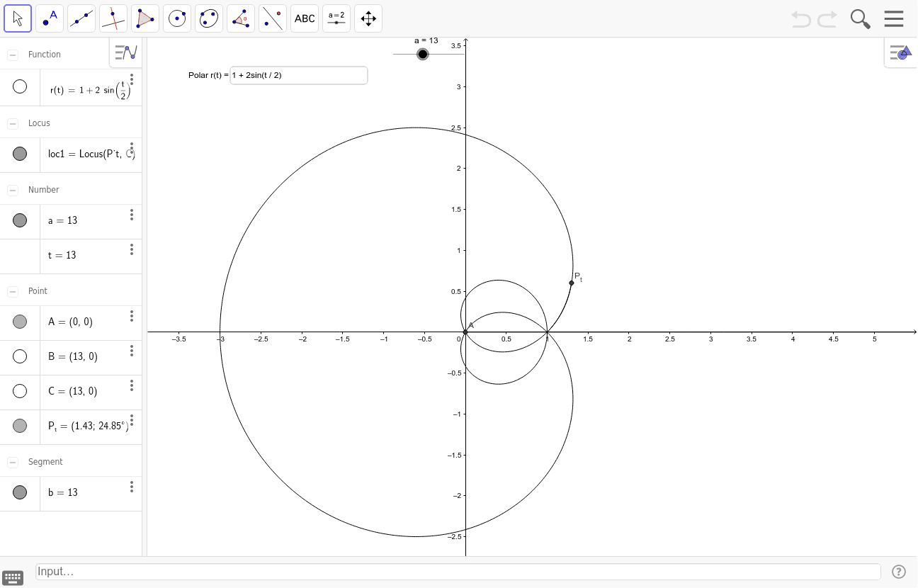Collapse the Segment group
Viewport: 918px width, 588px height.
[x=13, y=462]
